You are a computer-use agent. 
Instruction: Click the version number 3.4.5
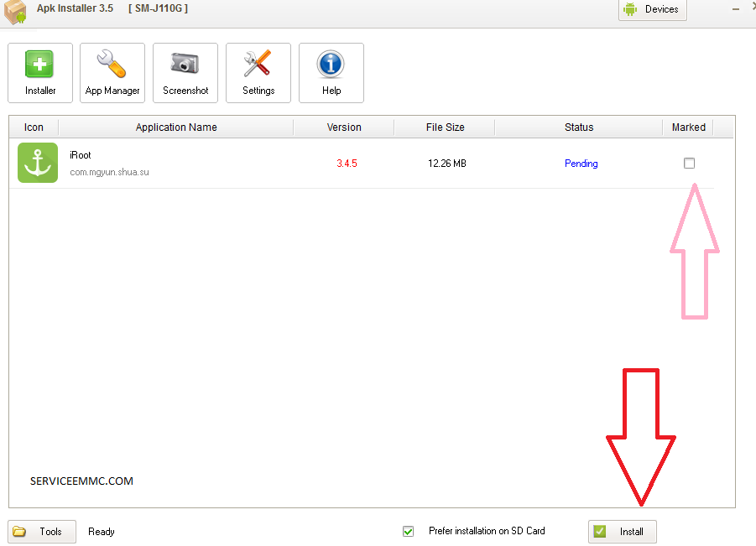tap(347, 164)
